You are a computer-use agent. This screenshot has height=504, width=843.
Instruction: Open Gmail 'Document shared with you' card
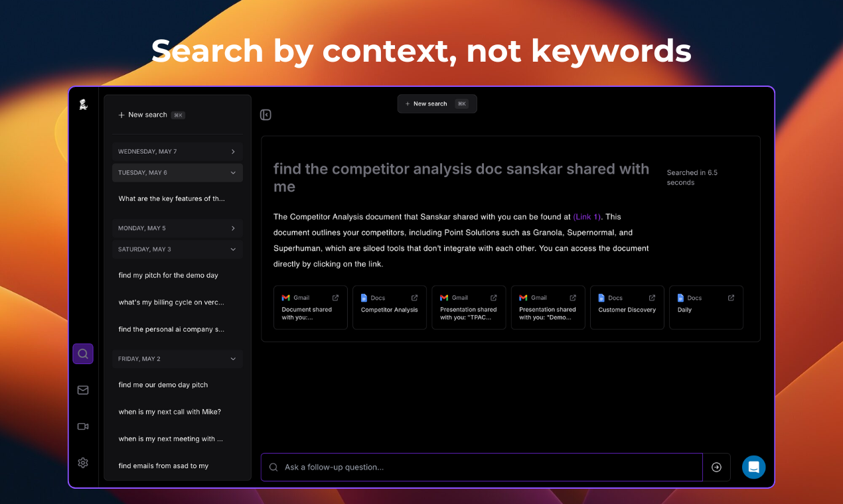tap(311, 308)
